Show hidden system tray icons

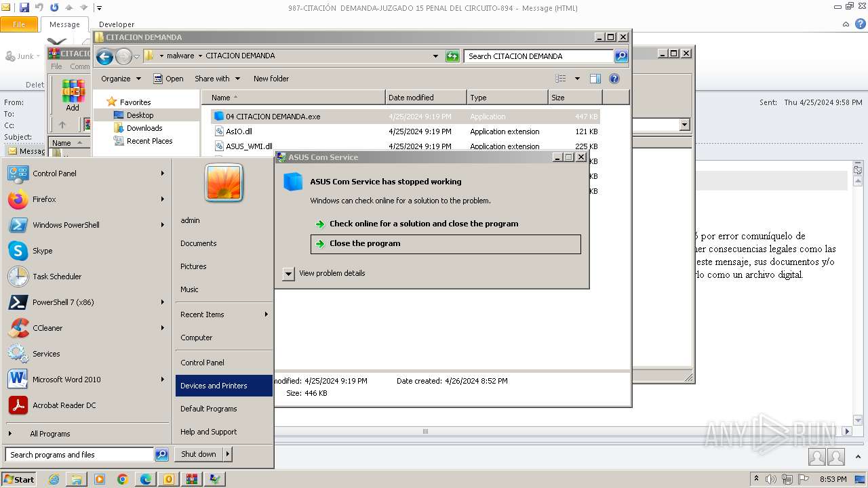pyautogui.click(x=757, y=479)
